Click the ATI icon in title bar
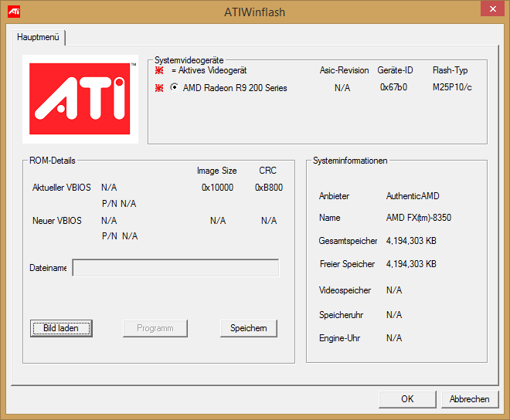This screenshot has height=420, width=510. point(14,12)
